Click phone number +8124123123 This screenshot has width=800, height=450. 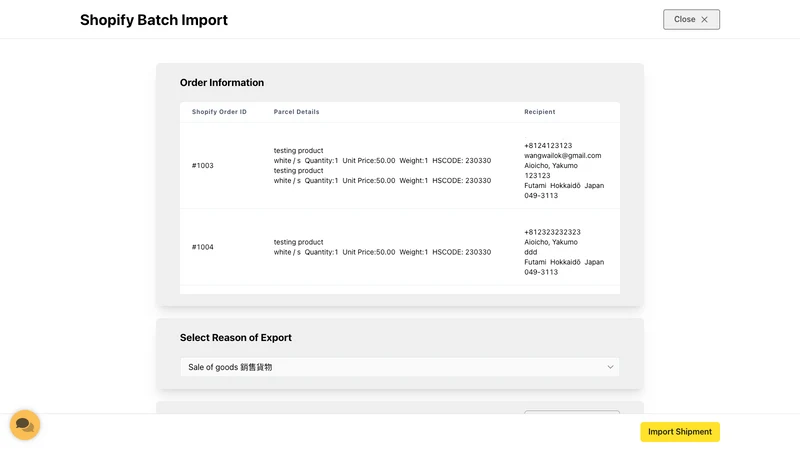tap(548, 145)
